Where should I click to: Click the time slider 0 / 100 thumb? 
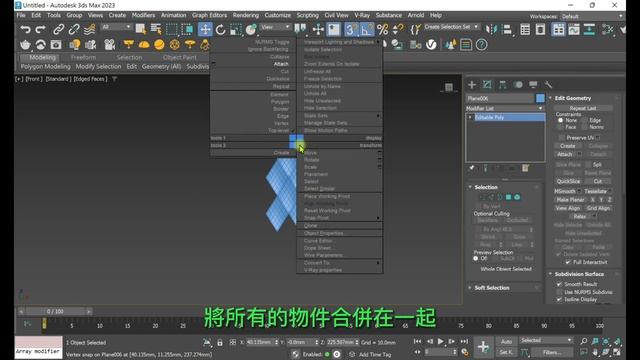point(55,311)
